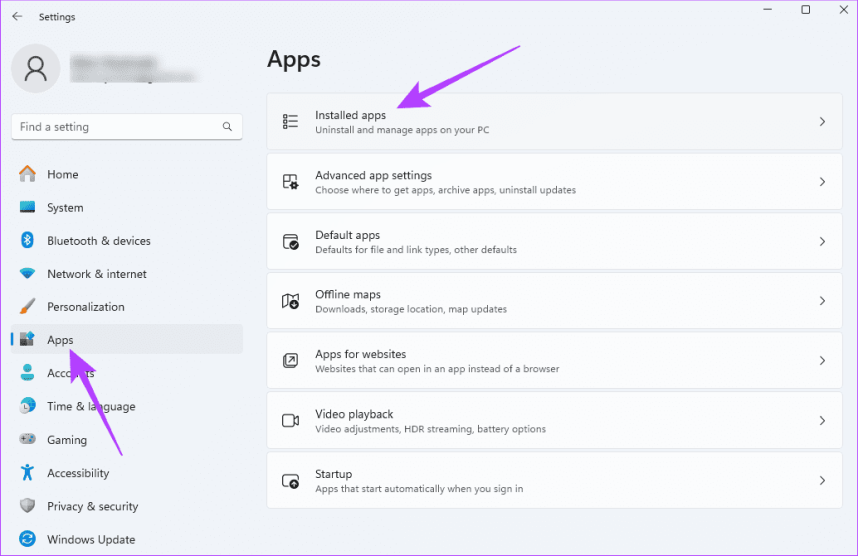Click the Video playback camera icon
858x556 pixels.
[x=291, y=421]
